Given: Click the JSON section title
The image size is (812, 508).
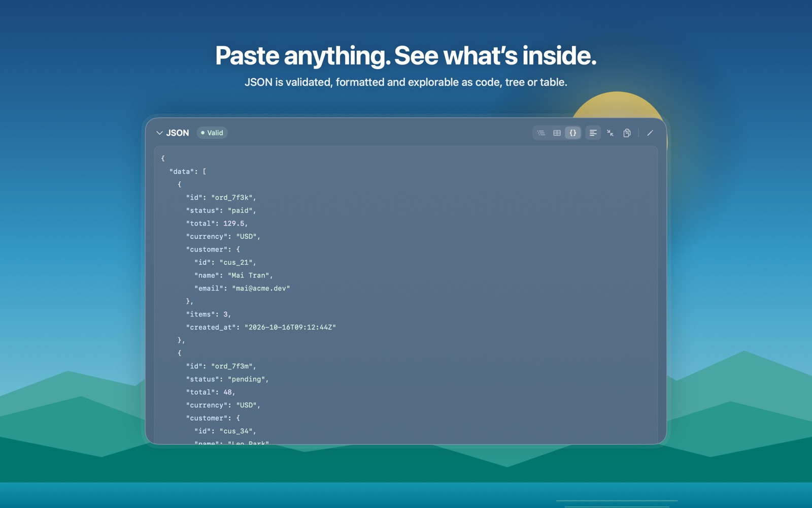Looking at the screenshot, I should click(178, 133).
